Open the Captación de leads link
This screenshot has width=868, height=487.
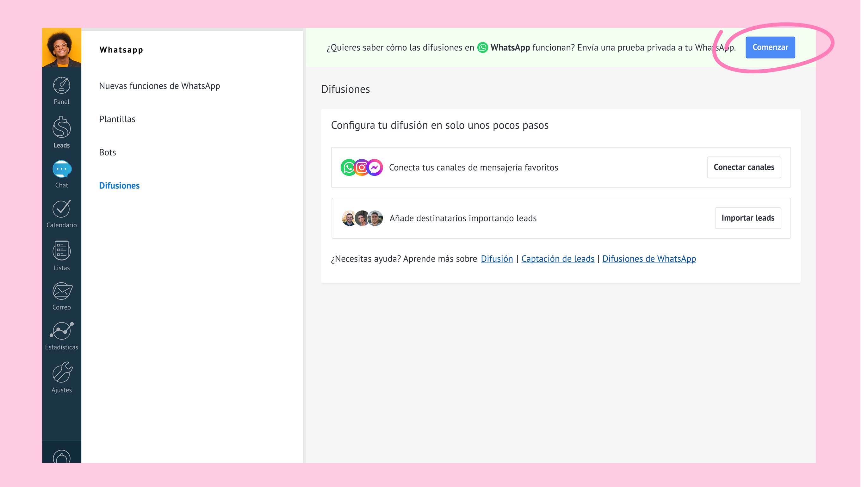click(557, 259)
